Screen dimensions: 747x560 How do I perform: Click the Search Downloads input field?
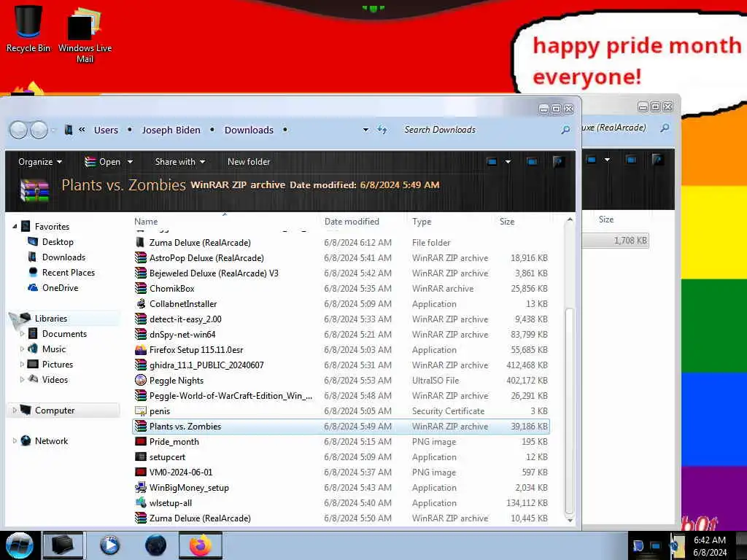(x=479, y=130)
